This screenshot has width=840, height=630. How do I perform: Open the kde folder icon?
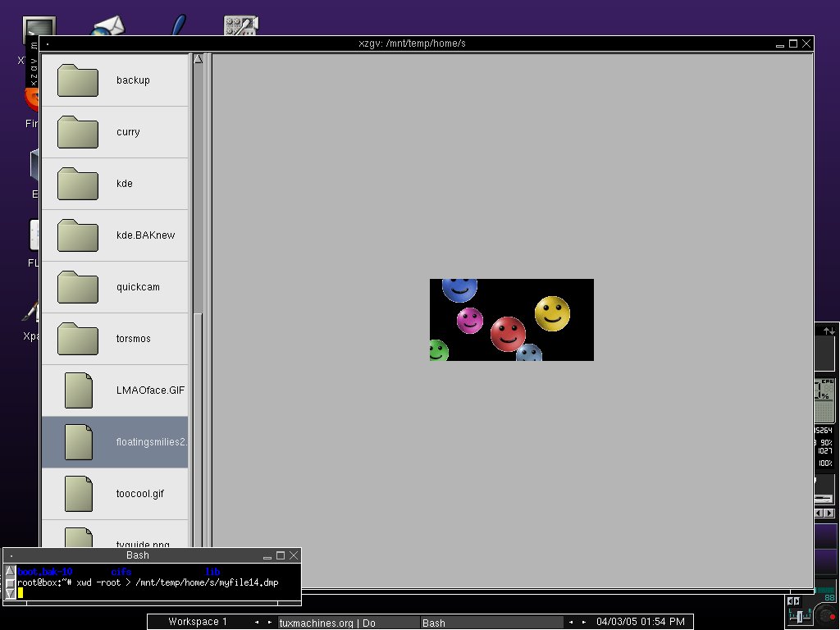pyautogui.click(x=78, y=184)
